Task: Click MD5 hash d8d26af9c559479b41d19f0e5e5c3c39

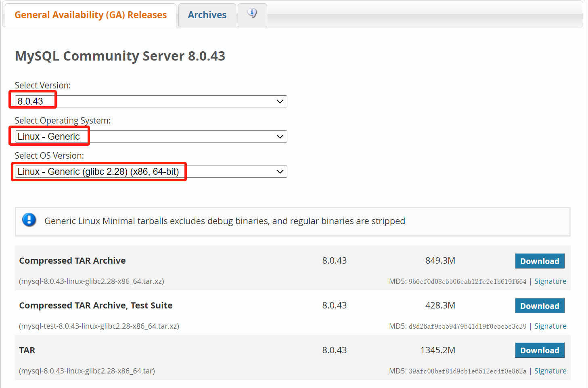Action: [467, 326]
